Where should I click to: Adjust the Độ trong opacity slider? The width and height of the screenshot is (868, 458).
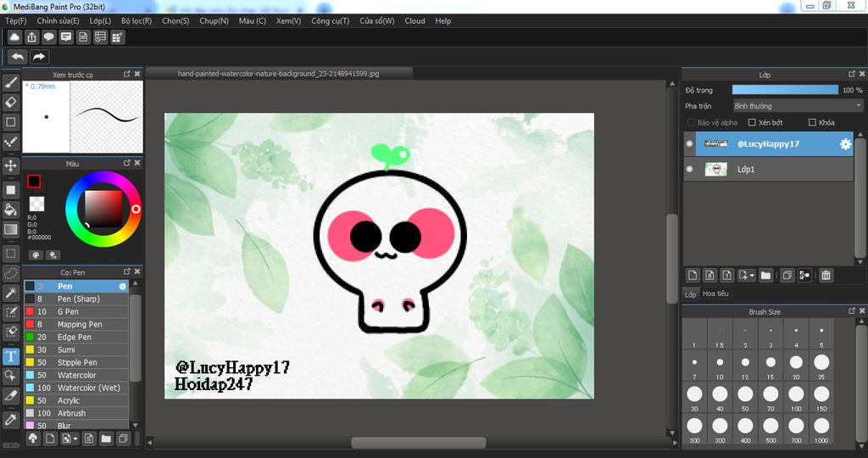coord(785,90)
